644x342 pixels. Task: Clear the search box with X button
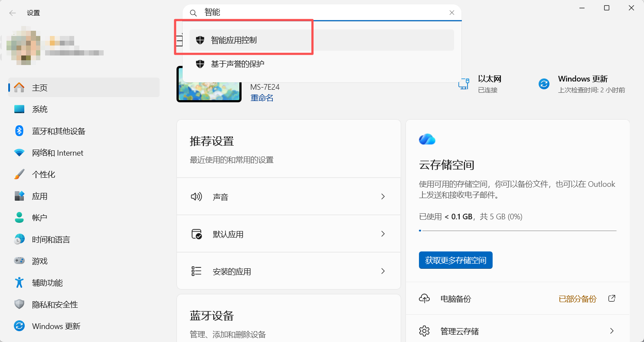click(x=452, y=13)
